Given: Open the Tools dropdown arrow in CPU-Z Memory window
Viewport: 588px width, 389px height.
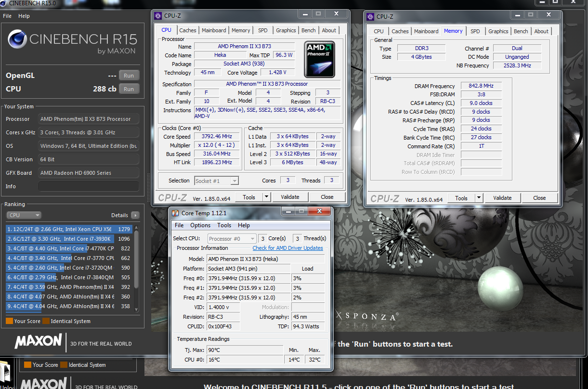Looking at the screenshot, I should coord(478,198).
